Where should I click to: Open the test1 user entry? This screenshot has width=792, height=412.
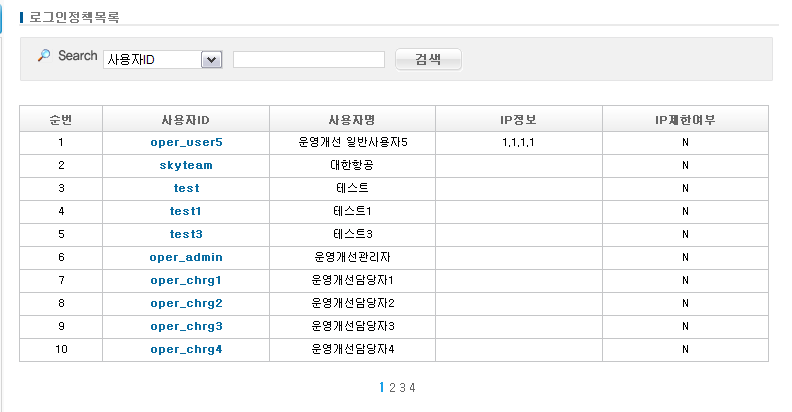(x=186, y=211)
